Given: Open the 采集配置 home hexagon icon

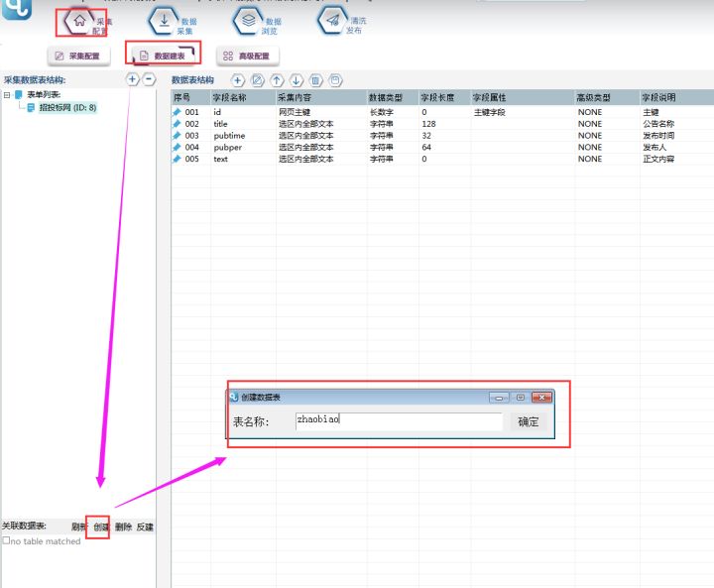Looking at the screenshot, I should pos(79,21).
